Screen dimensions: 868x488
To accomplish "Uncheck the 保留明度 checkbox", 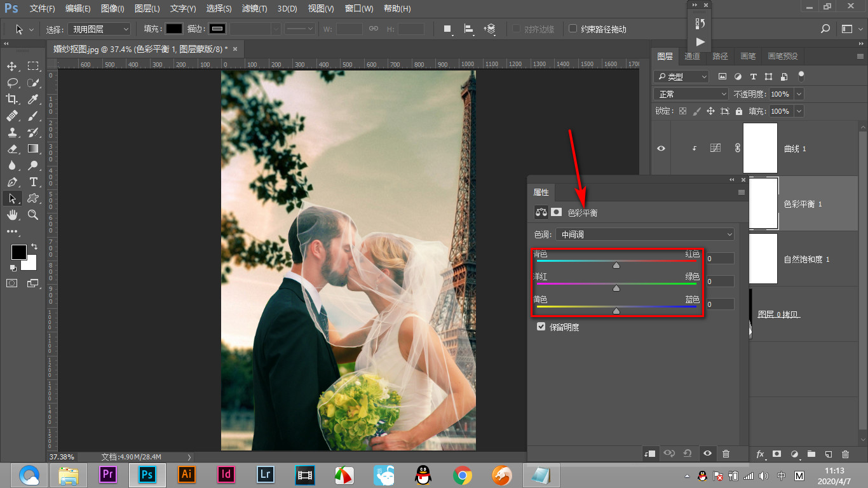I will coord(541,327).
